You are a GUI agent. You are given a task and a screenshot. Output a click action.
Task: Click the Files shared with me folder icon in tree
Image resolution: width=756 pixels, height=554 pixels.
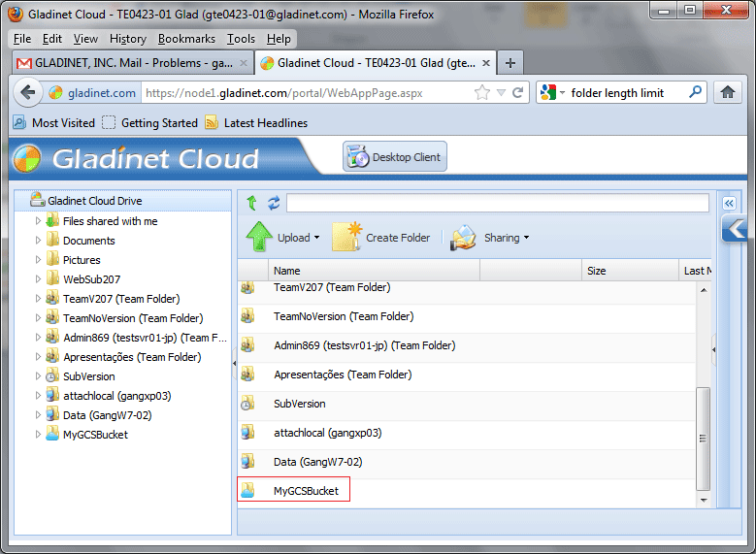tap(52, 221)
